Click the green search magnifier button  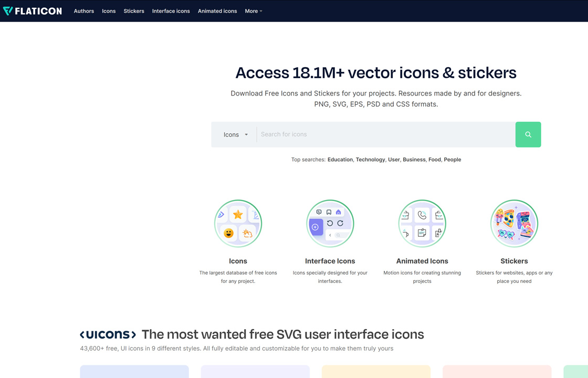pyautogui.click(x=528, y=134)
